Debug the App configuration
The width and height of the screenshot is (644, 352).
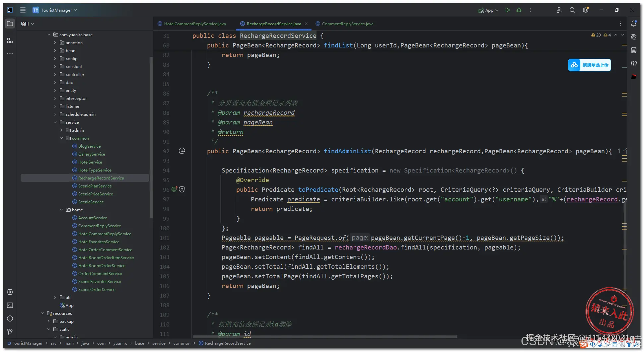[x=519, y=10]
